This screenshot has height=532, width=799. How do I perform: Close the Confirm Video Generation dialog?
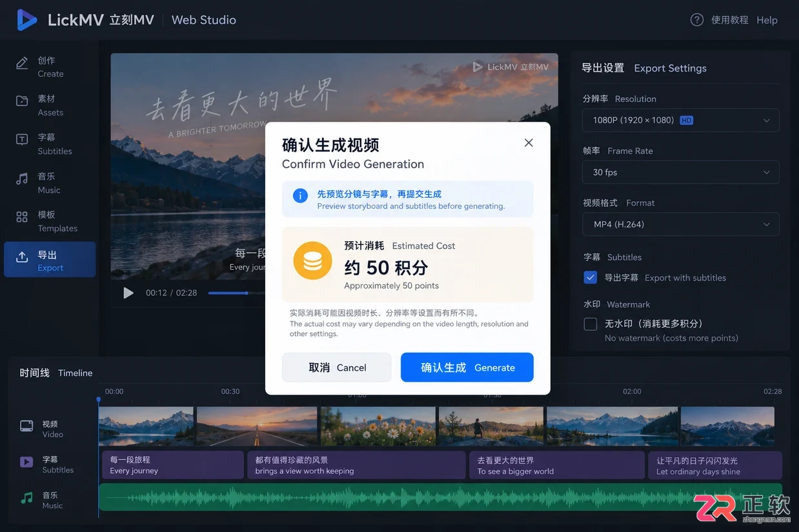pyautogui.click(x=529, y=143)
